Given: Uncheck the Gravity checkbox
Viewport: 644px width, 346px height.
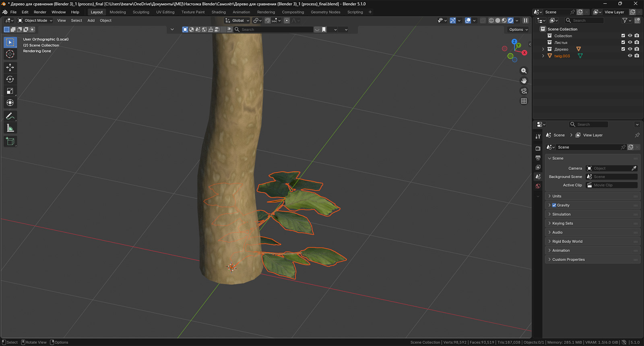Looking at the screenshot, I should 554,205.
